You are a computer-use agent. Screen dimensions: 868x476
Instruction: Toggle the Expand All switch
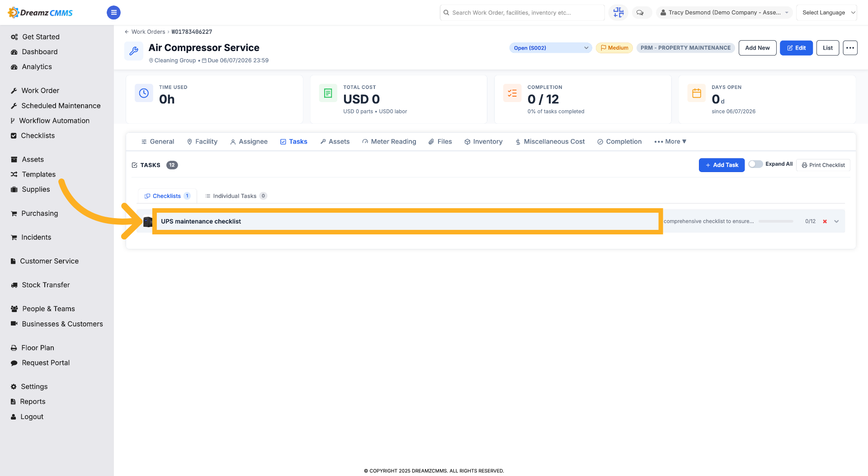click(x=755, y=164)
